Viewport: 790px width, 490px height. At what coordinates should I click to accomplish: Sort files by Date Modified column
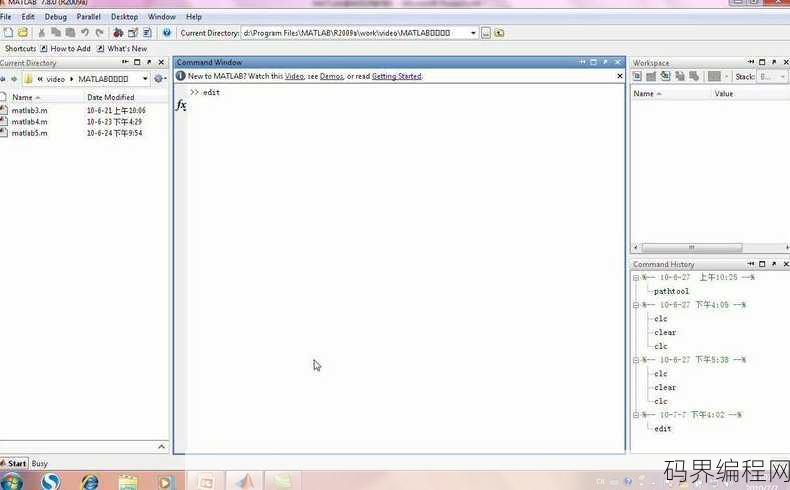[x=111, y=97]
